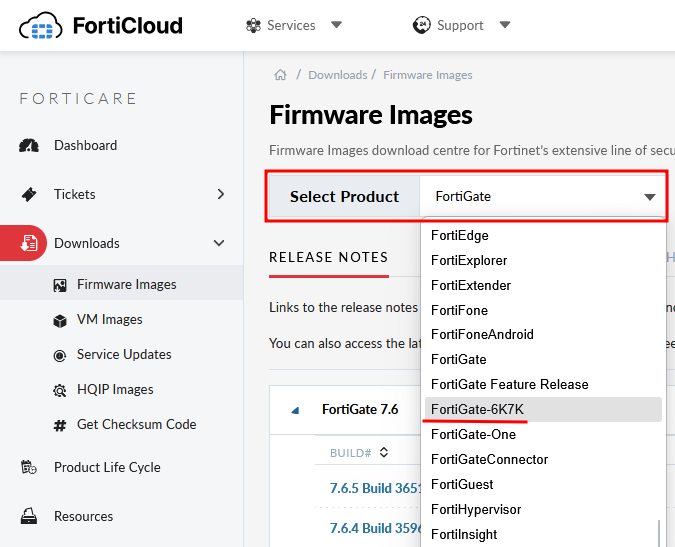Click the HQIP Images icon
Image resolution: width=675 pixels, height=547 pixels.
59,390
